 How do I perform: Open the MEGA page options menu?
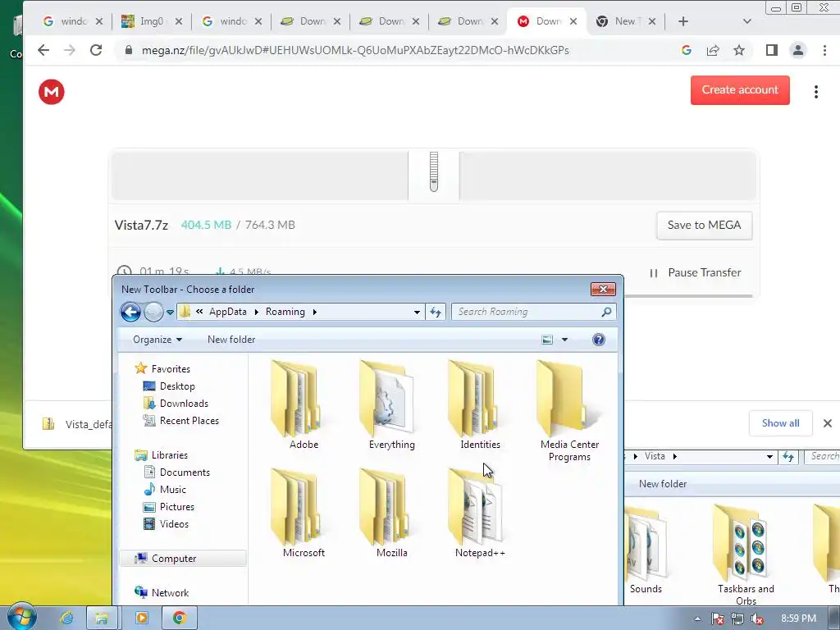(x=816, y=92)
